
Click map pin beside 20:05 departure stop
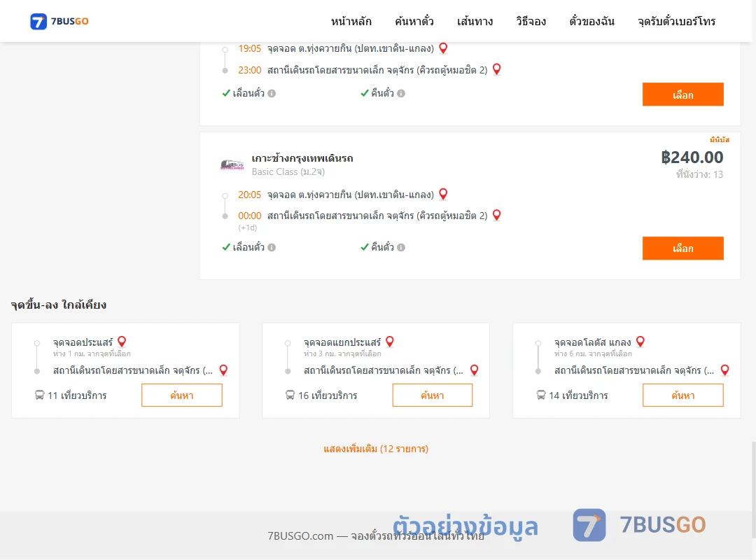coord(443,194)
